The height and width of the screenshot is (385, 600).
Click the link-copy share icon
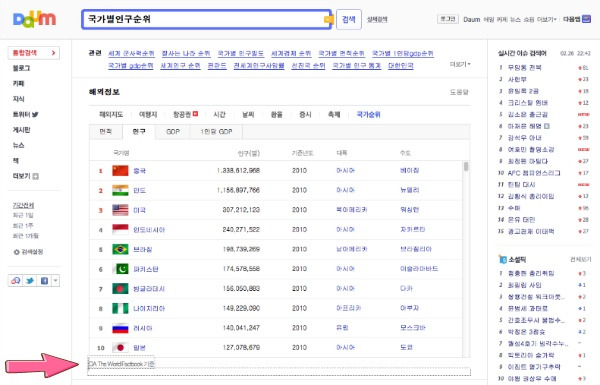[15, 281]
